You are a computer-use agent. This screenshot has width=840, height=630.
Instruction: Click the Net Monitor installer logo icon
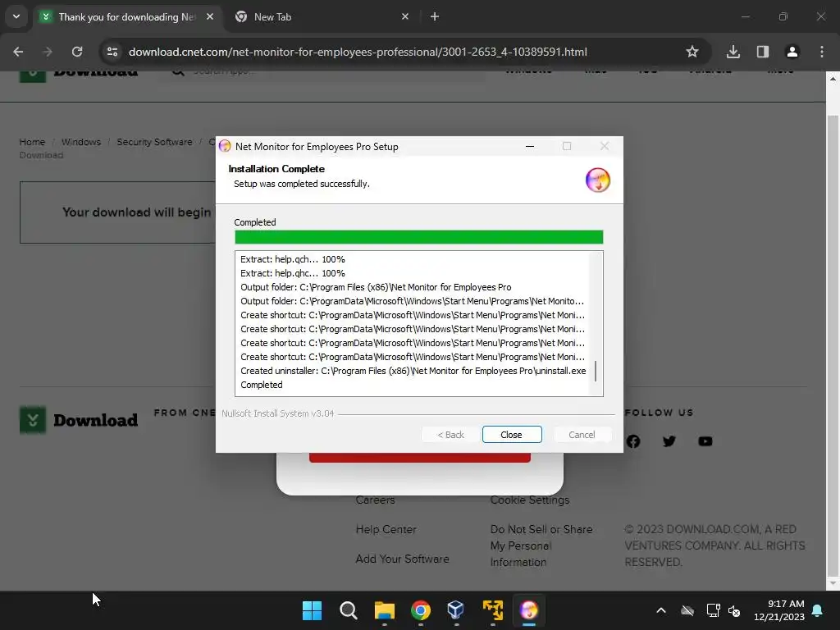pyautogui.click(x=598, y=180)
